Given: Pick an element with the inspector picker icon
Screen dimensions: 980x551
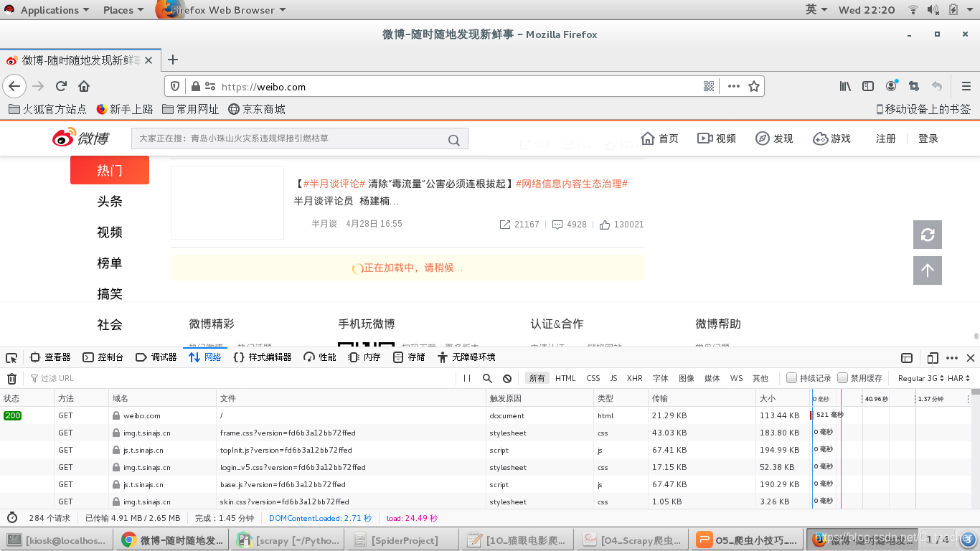Looking at the screenshot, I should coord(11,357).
